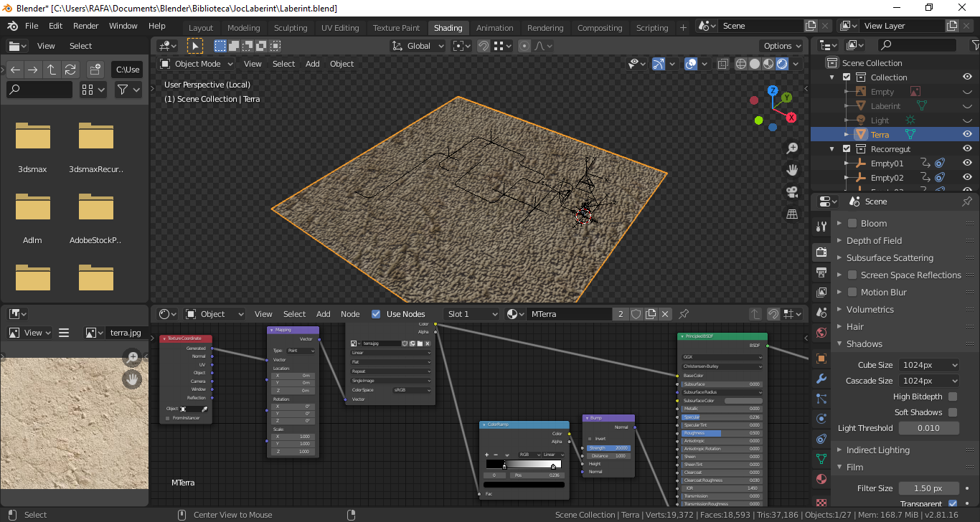Viewport: 980px width, 522px height.
Task: Open the node editor Node menu
Action: 350,314
